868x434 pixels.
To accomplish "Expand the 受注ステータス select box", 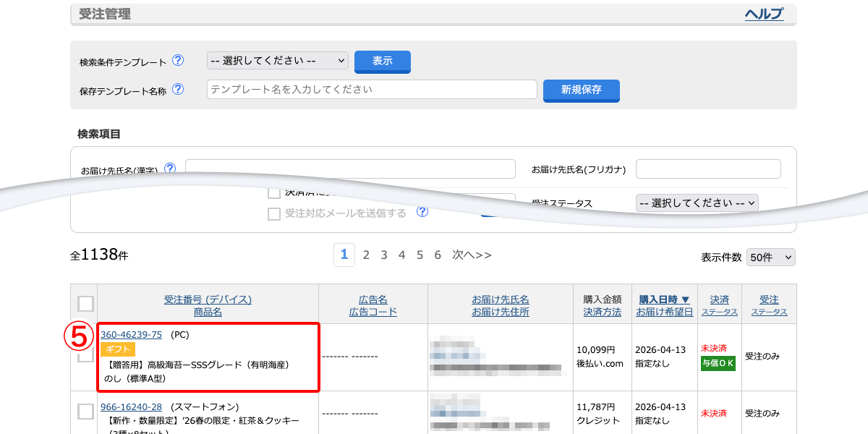I will pos(697,203).
